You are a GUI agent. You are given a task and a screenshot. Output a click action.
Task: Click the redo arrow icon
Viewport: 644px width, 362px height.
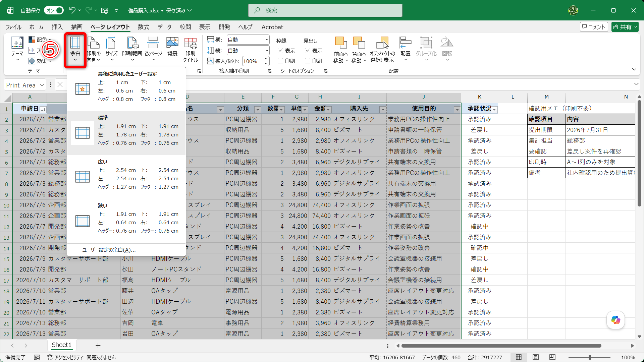89,10
